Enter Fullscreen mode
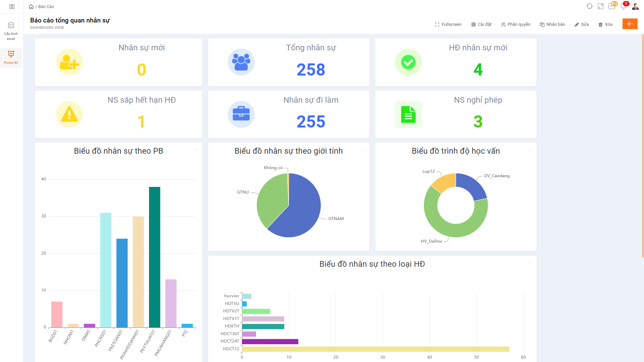The height and width of the screenshot is (362, 644). coord(448,24)
